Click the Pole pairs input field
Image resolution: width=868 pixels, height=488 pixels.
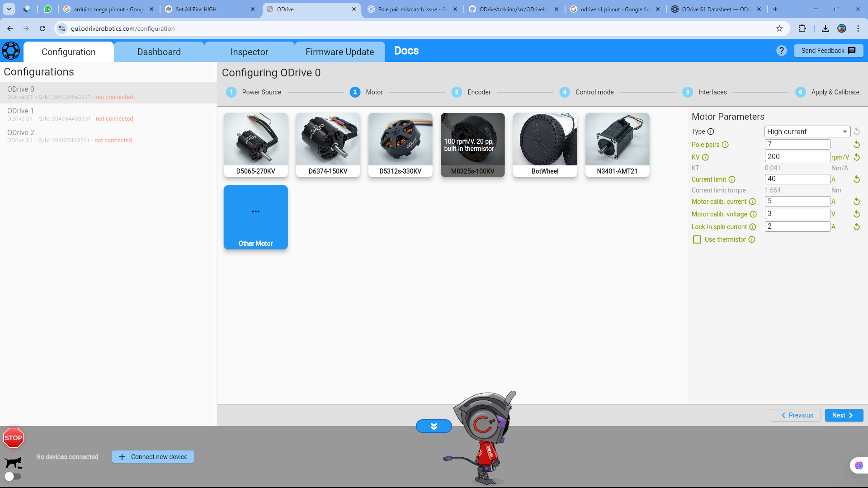tap(797, 145)
